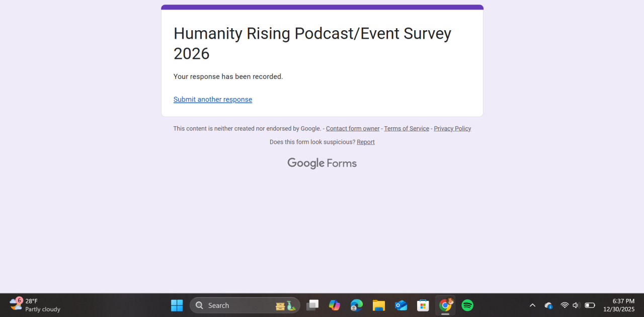Click the text 'Your response has been recorded.'

[228, 76]
